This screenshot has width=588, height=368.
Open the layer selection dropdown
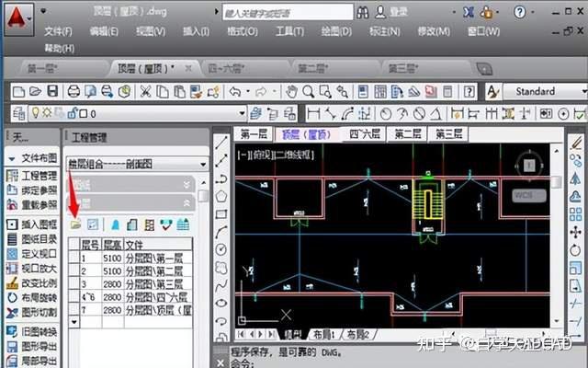coord(242,113)
